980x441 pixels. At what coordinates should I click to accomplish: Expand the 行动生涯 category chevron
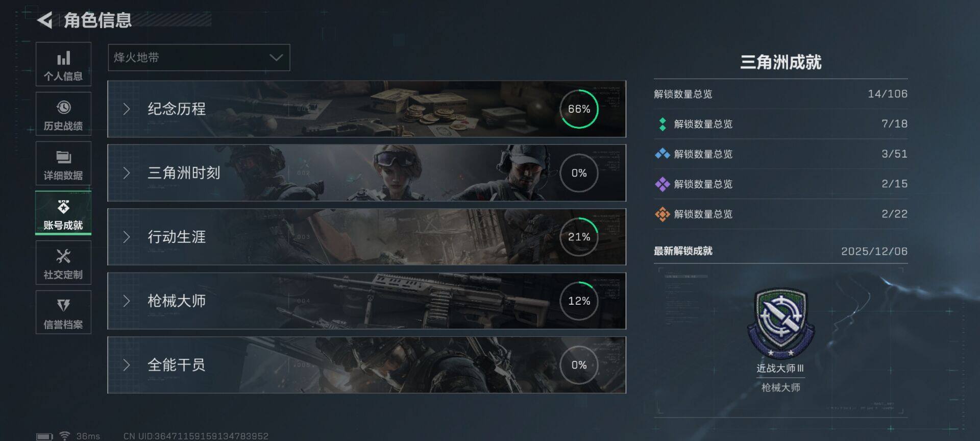tap(127, 237)
